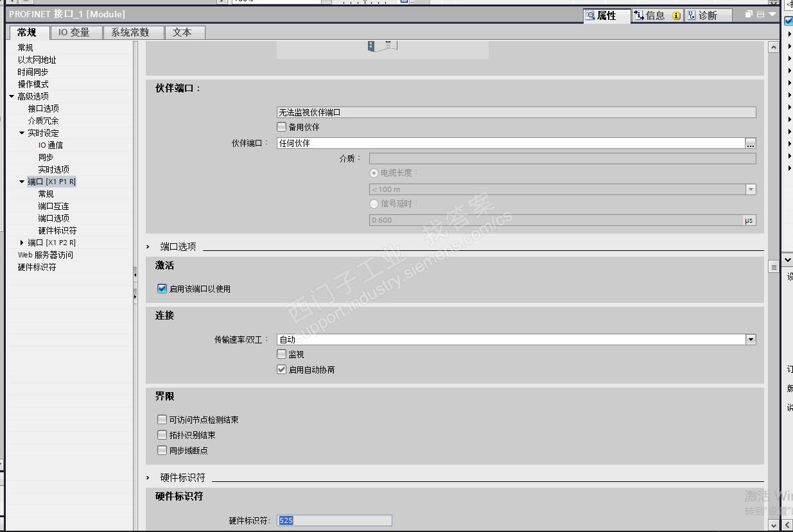Select 以太网地址 in navigation tree
Screen dimensions: 793x532
coord(37,60)
